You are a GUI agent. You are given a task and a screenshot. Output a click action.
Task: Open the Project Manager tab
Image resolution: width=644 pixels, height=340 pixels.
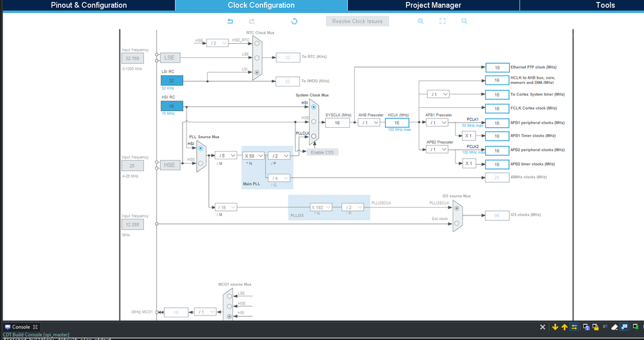coord(433,5)
